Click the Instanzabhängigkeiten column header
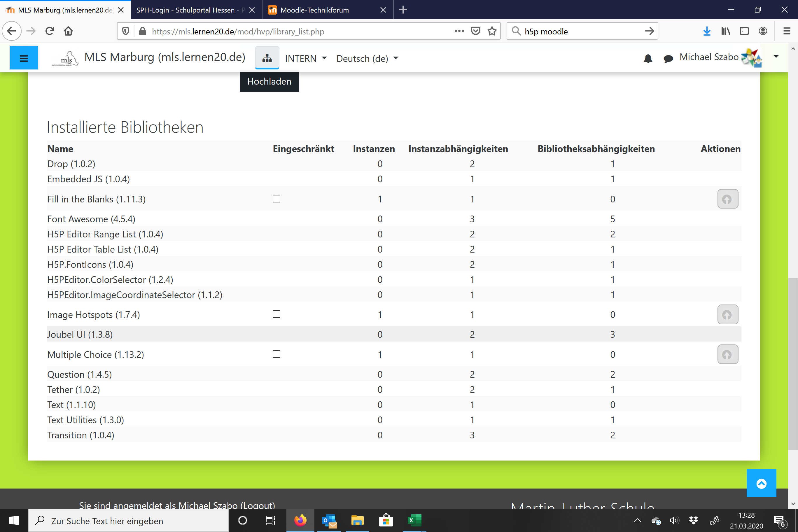This screenshot has height=532, width=798. tap(458, 149)
